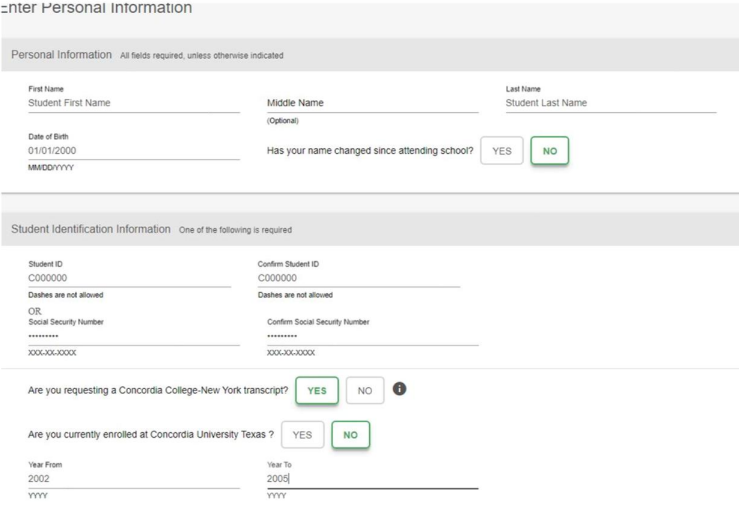Click the Student ID field
The width and height of the screenshot is (739, 505).
pos(129,278)
